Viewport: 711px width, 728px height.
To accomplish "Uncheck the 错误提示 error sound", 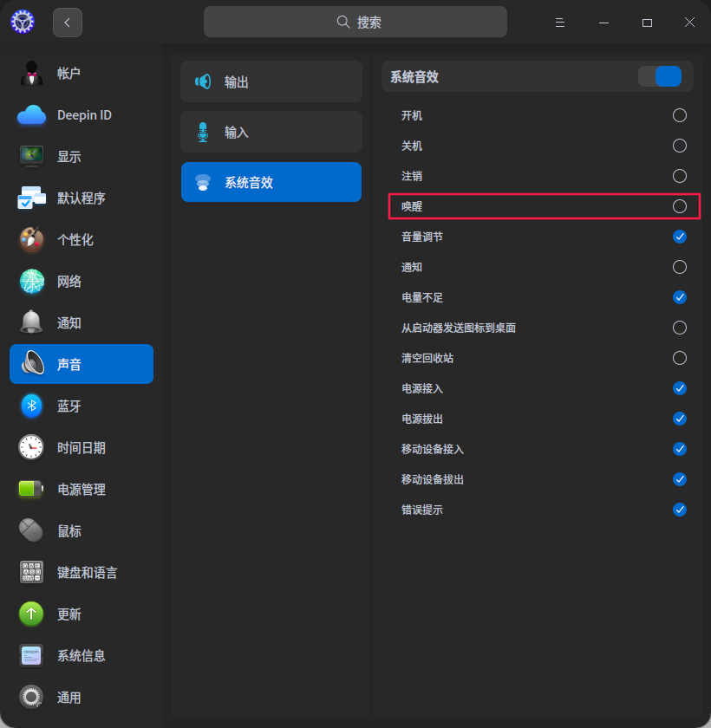I will (680, 510).
